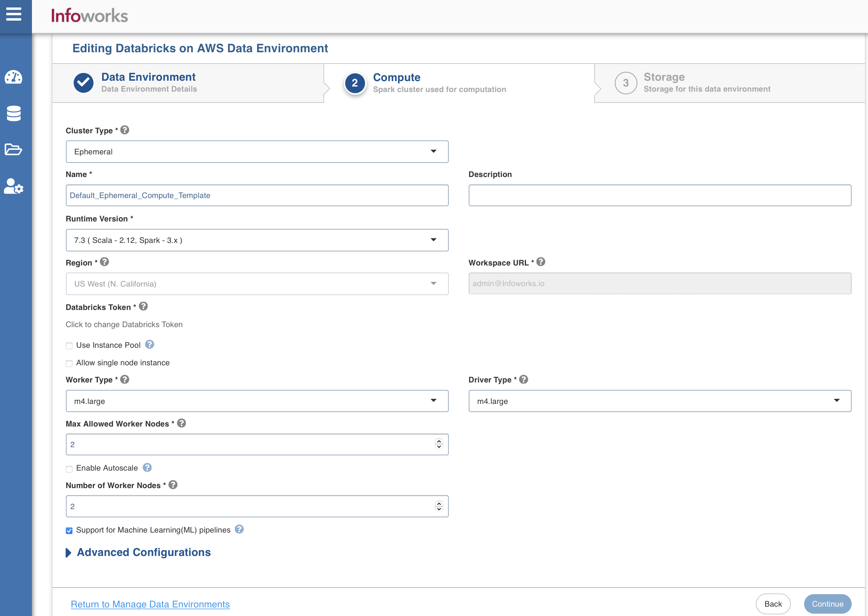
Task: Show help for Enable Autoscale
Action: point(147,467)
